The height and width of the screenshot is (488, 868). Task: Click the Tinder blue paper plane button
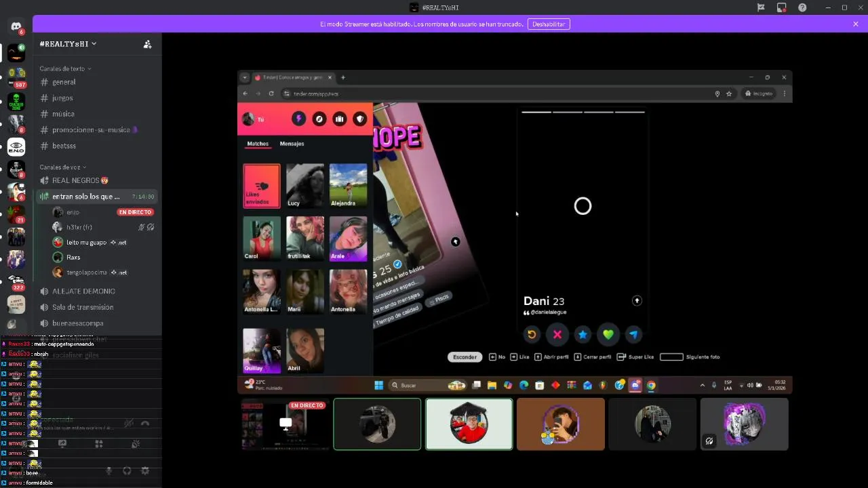633,334
